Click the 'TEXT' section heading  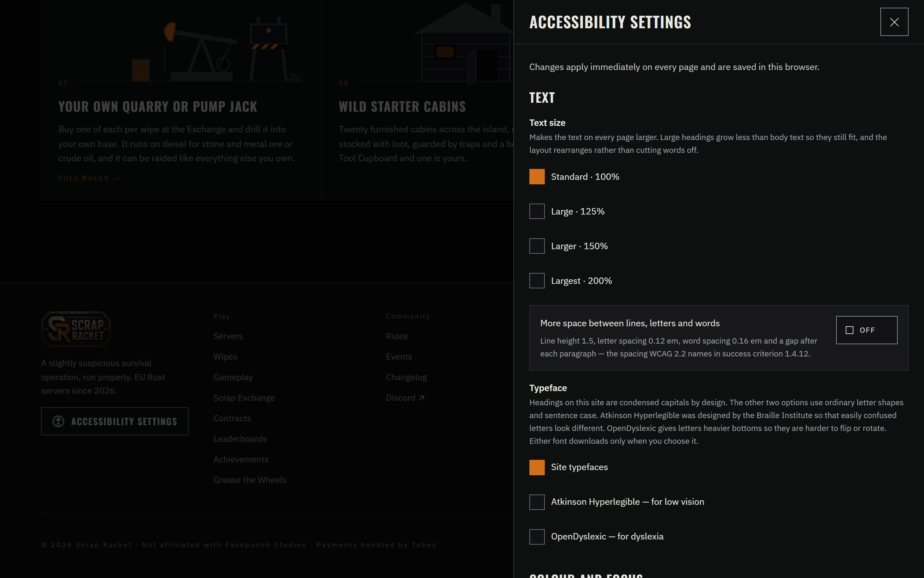point(542,98)
